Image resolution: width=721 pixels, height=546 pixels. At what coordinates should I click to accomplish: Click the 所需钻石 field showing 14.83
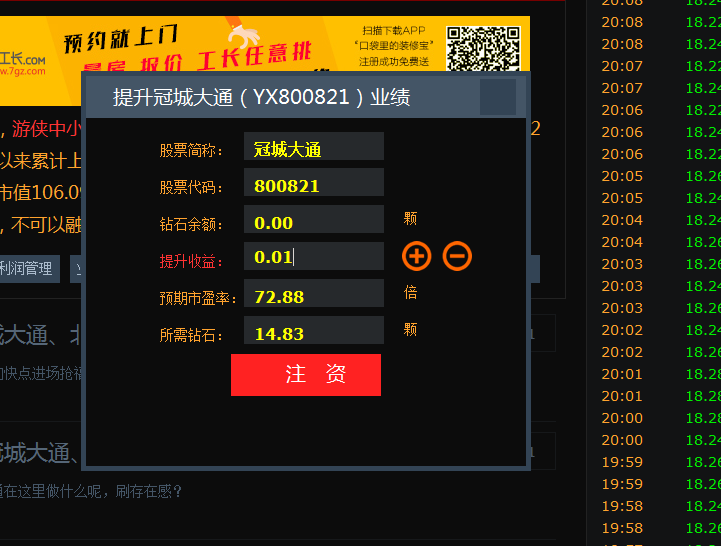313,332
